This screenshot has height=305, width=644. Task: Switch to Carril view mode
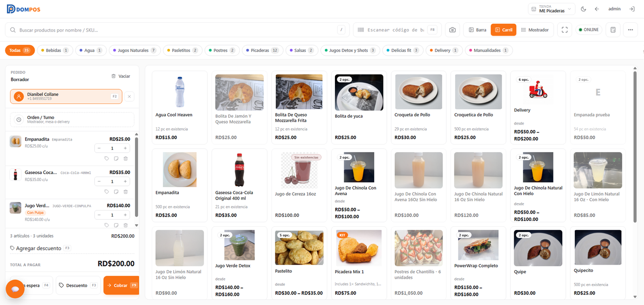504,30
